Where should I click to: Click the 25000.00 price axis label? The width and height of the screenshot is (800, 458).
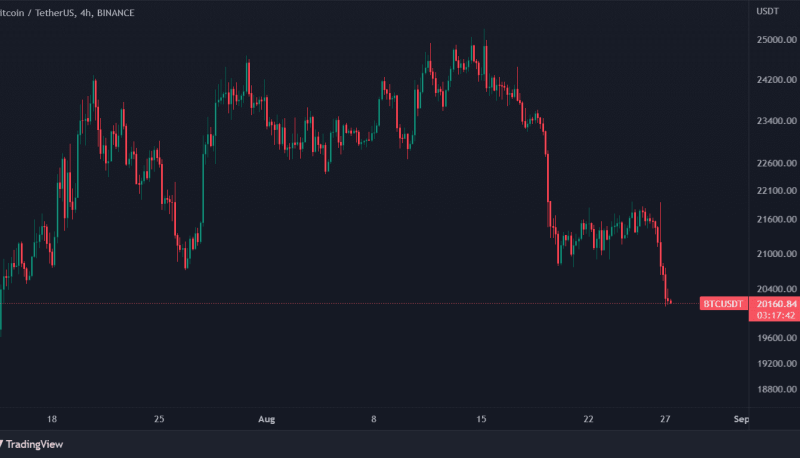pos(776,40)
